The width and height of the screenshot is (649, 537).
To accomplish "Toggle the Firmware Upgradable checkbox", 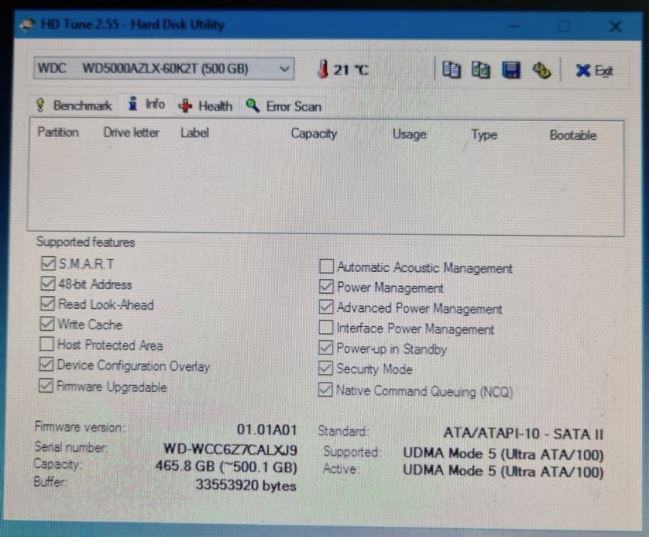I will coord(46,385).
